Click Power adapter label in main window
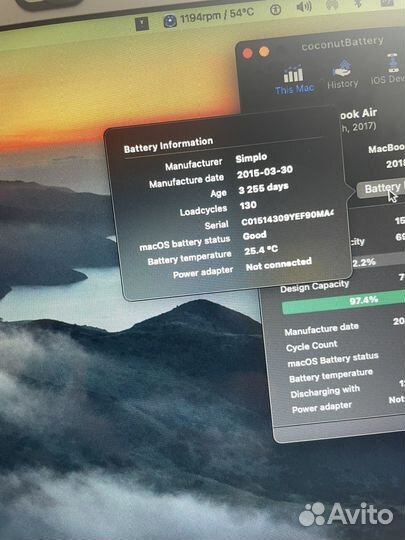This screenshot has height=540, width=405. pyautogui.click(x=322, y=407)
